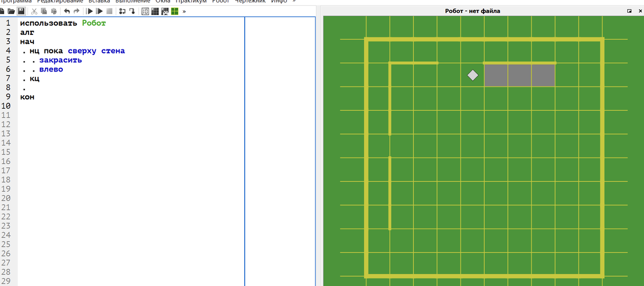This screenshot has width=644, height=286.
Task: Run the program with play icon
Action: (x=90, y=11)
